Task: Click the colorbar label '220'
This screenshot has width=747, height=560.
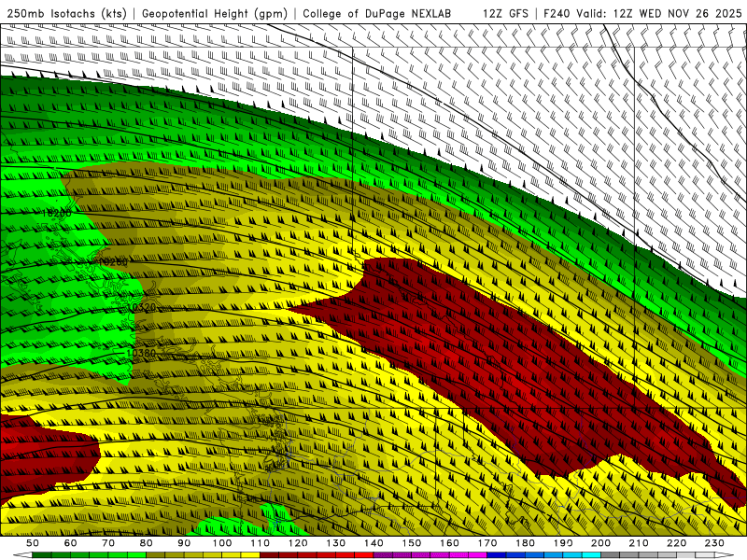Action: [x=676, y=543]
